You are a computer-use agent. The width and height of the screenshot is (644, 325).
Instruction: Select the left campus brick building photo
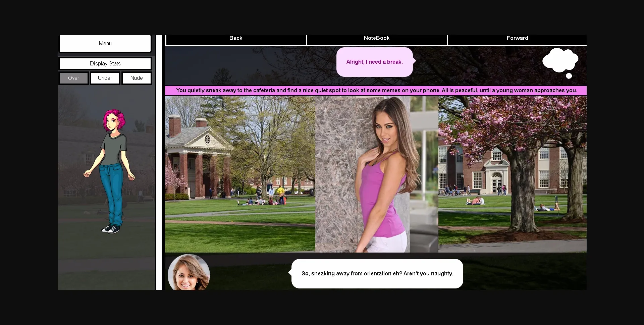click(240, 174)
